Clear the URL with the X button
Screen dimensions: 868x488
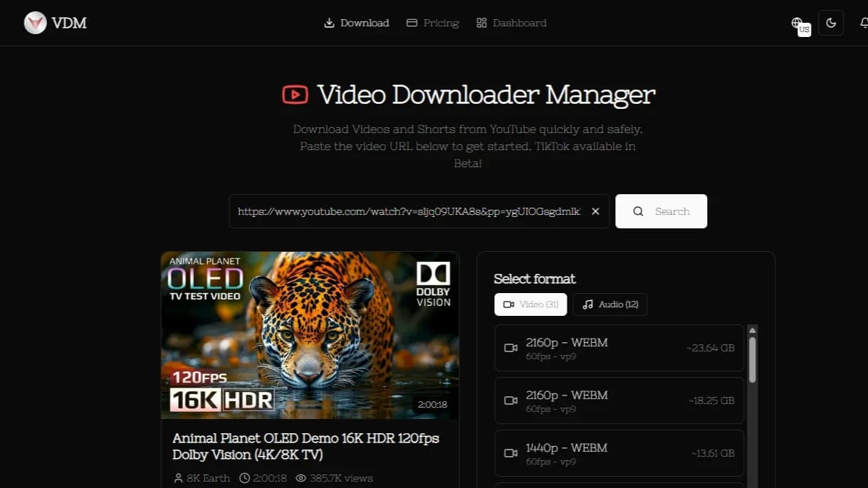click(x=595, y=211)
